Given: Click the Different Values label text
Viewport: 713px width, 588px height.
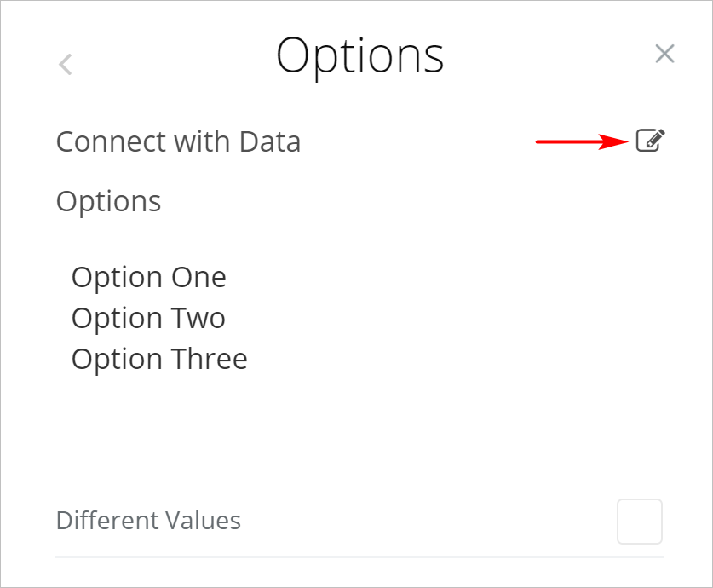Looking at the screenshot, I should tap(148, 521).
